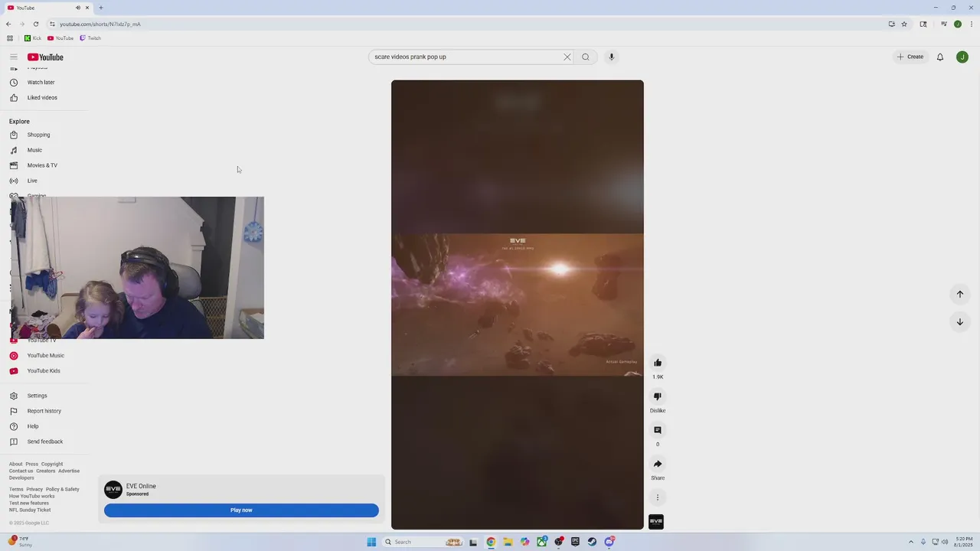Open the bookmarks bar apps grid
This screenshot has height=551, width=980.
[10, 38]
